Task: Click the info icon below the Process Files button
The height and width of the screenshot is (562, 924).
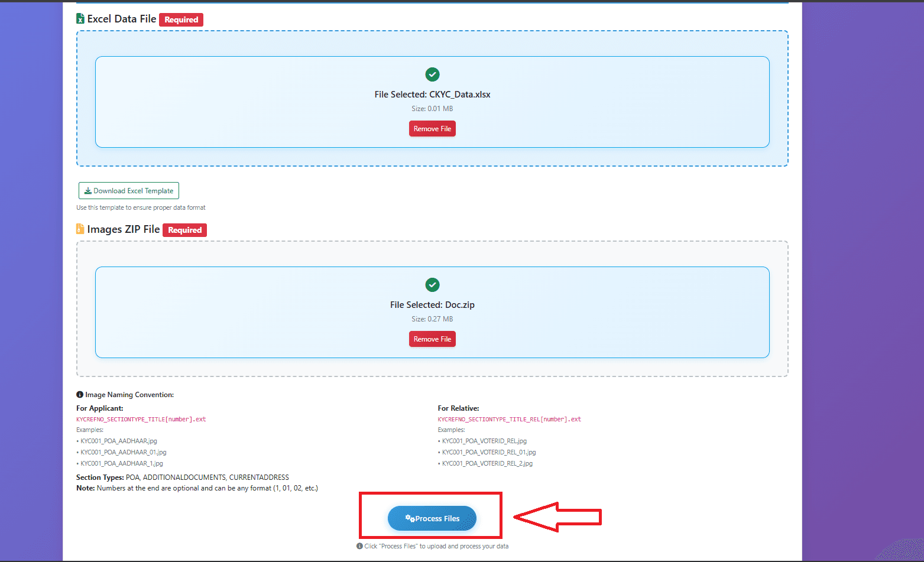Action: (x=359, y=546)
